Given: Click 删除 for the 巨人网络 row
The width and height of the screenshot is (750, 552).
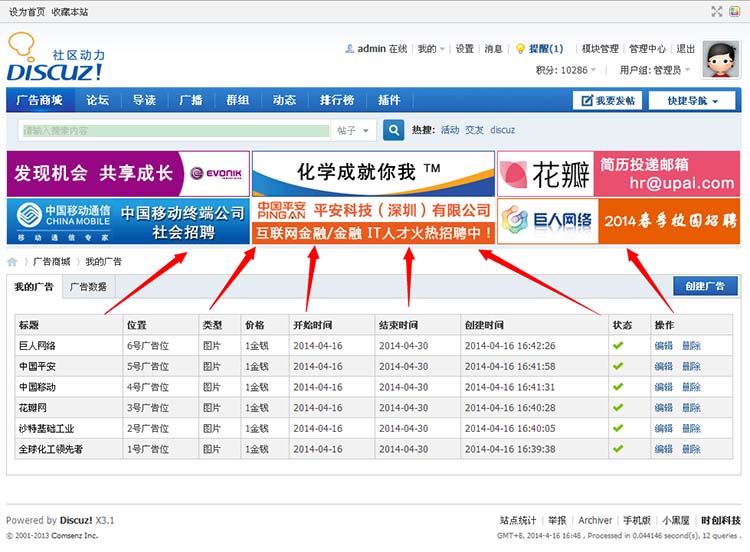Looking at the screenshot, I should tap(691, 345).
